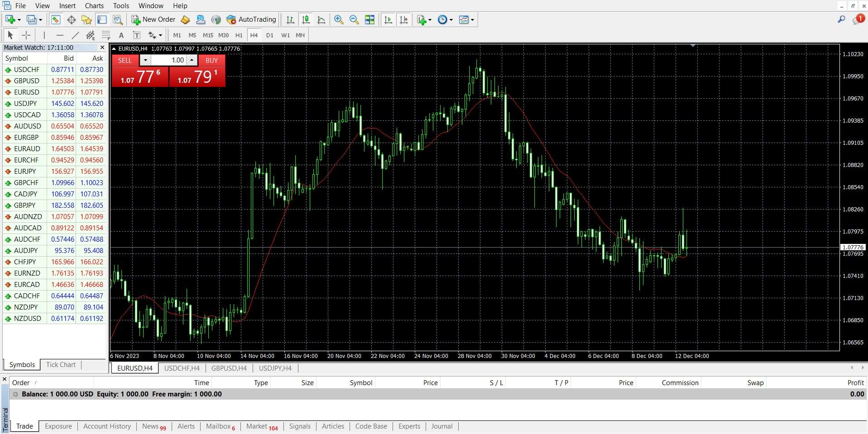Close the Market Watch panel
Viewport: 868px width, 434px height.
(x=102, y=48)
